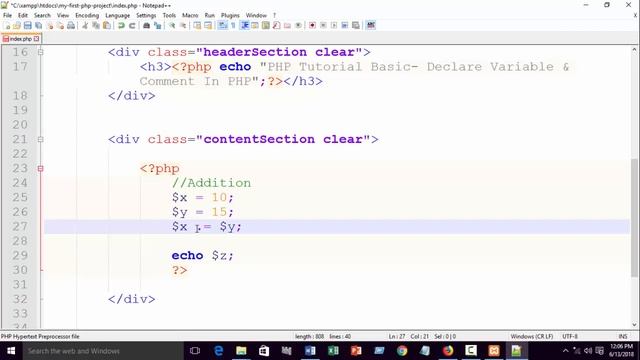Click the INS status bar indicator
This screenshot has width=640, height=360.
[623, 336]
